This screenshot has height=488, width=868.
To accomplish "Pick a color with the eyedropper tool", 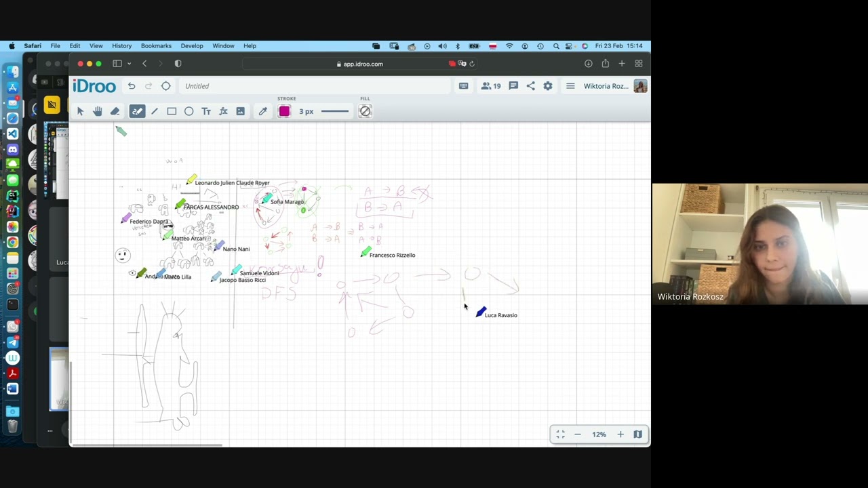I will pos(262,111).
